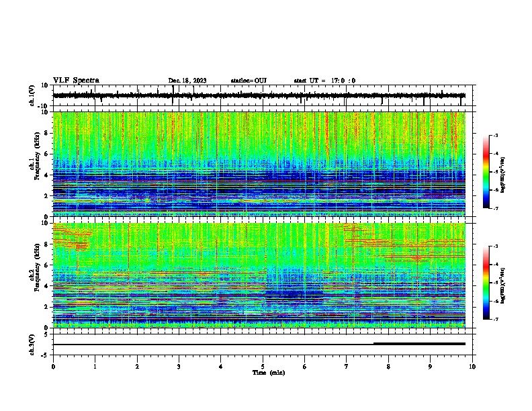Click the "station=OUI" header label
532x411 pixels.
pos(249,81)
